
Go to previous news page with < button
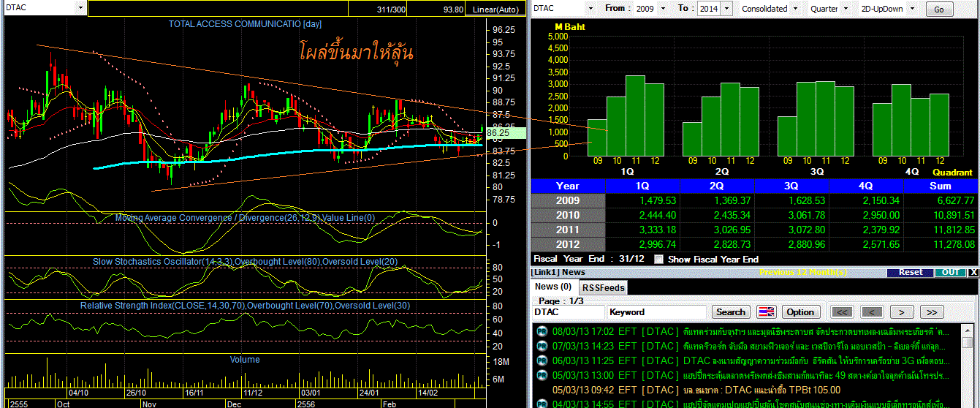[x=872, y=311]
